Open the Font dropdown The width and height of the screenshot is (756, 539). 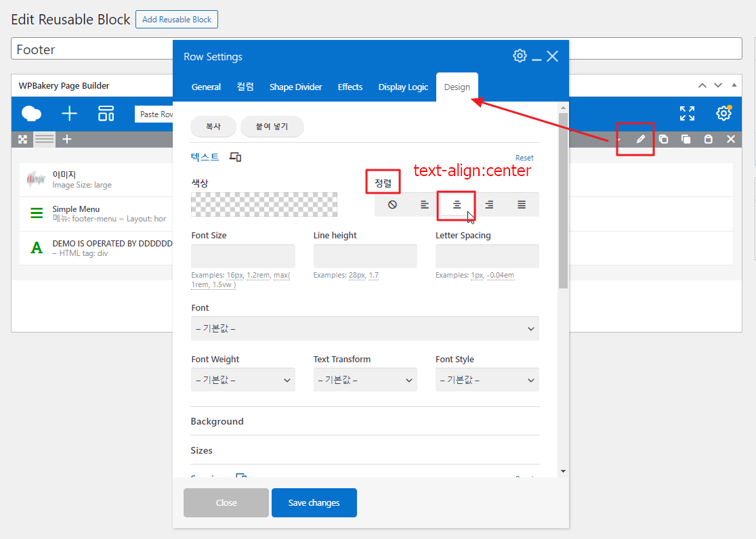(x=365, y=328)
